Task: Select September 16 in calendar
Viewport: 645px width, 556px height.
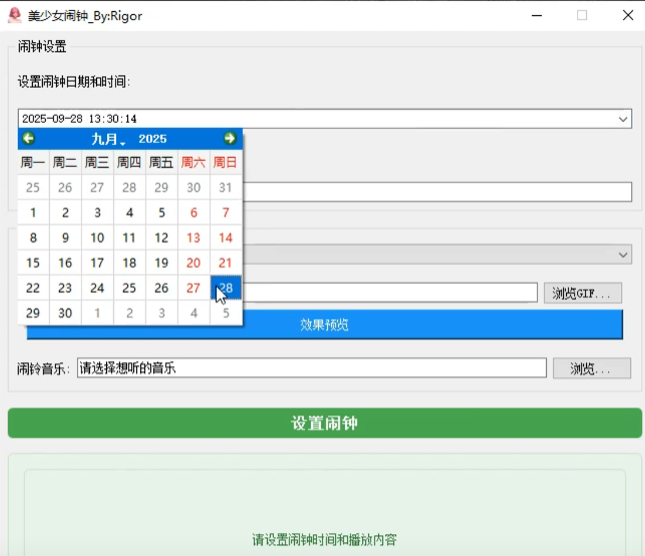Action: 65,263
